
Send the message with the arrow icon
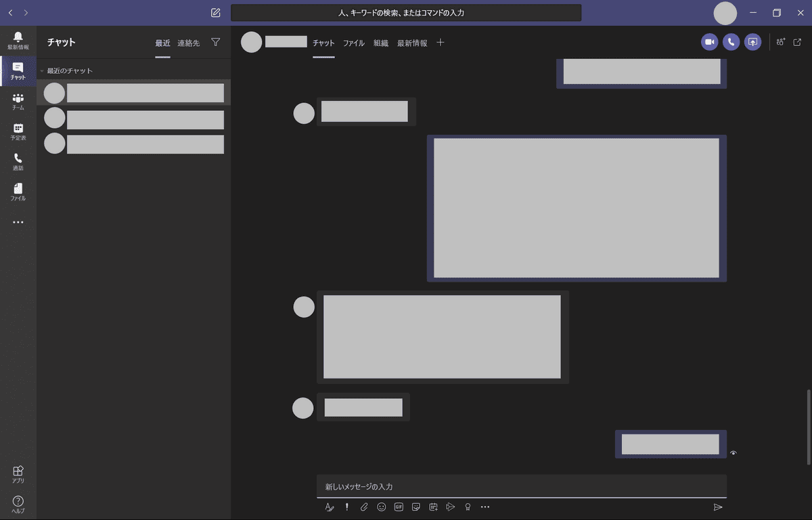point(718,506)
